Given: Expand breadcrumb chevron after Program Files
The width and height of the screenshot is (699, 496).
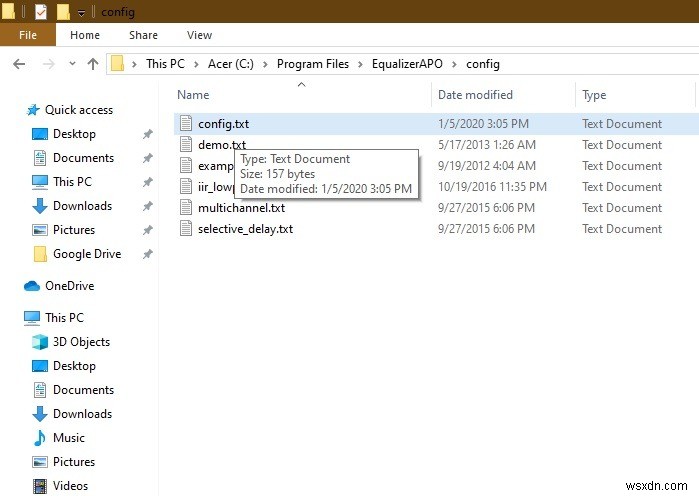Looking at the screenshot, I should click(360, 64).
